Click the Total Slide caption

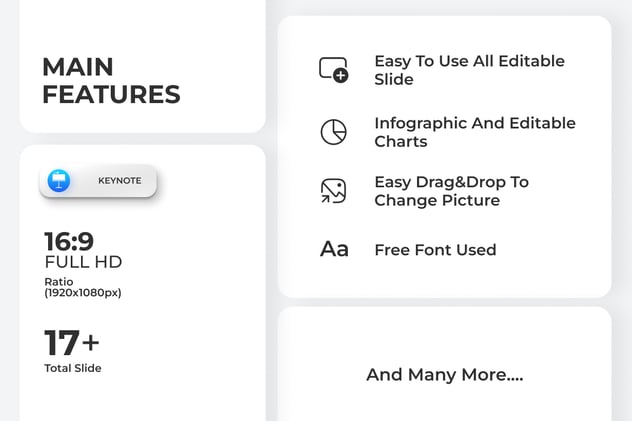click(x=72, y=368)
